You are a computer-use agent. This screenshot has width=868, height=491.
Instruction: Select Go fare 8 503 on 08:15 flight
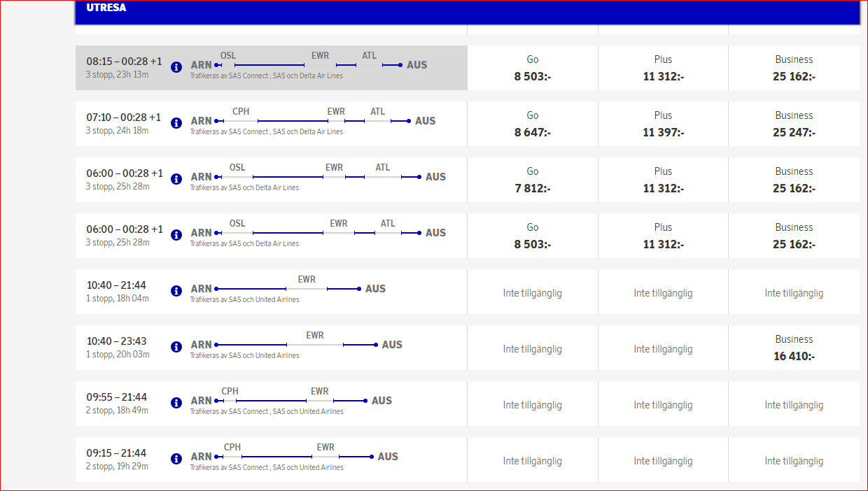(x=533, y=69)
